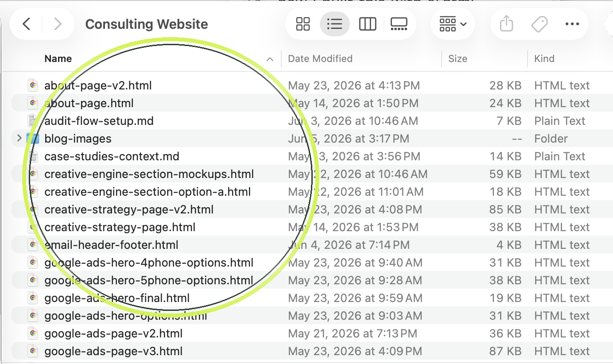The image size is (613, 364).
Task: Switch to list view
Action: click(335, 24)
